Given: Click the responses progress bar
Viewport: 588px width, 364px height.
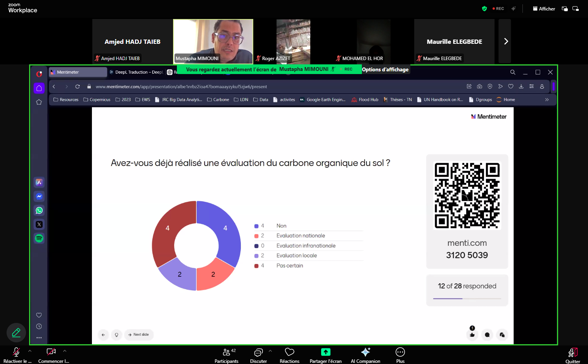Looking at the screenshot, I should 467,298.
